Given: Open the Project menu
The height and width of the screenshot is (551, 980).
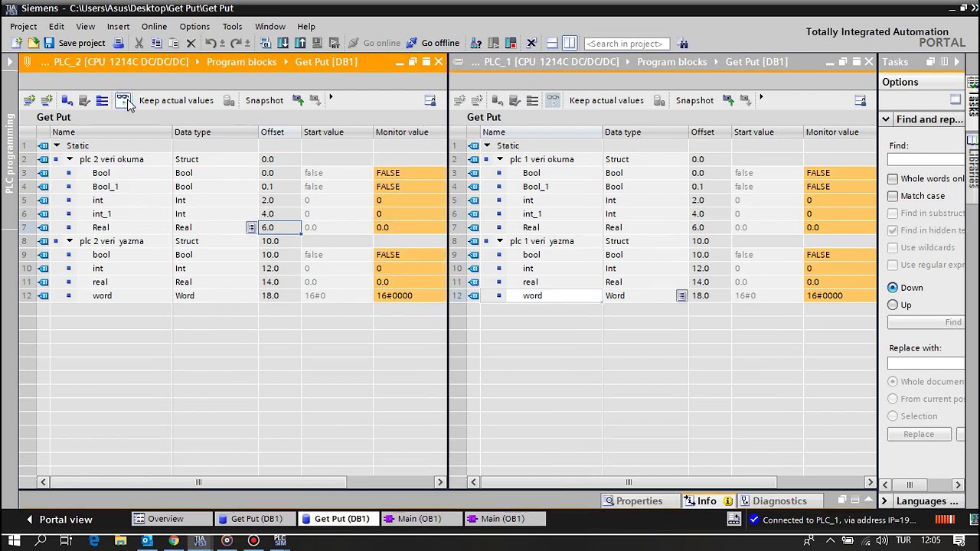Looking at the screenshot, I should pyautogui.click(x=23, y=26).
